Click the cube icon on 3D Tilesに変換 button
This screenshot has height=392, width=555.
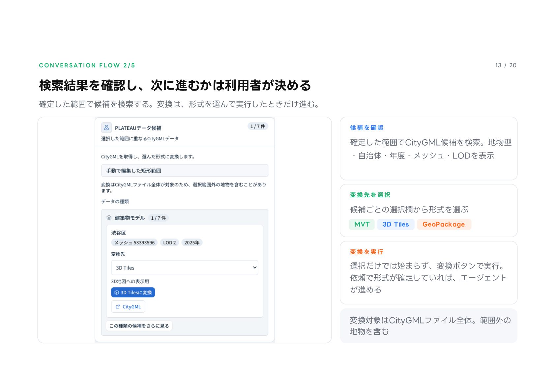point(117,293)
